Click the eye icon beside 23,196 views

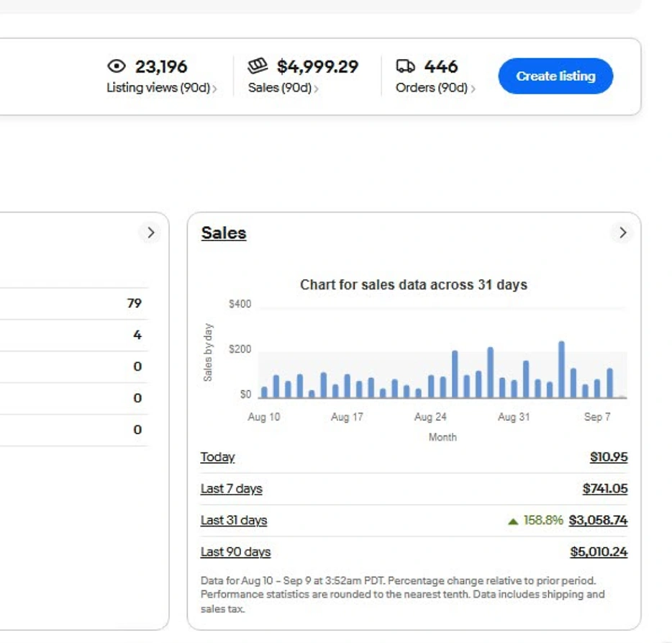tap(116, 66)
